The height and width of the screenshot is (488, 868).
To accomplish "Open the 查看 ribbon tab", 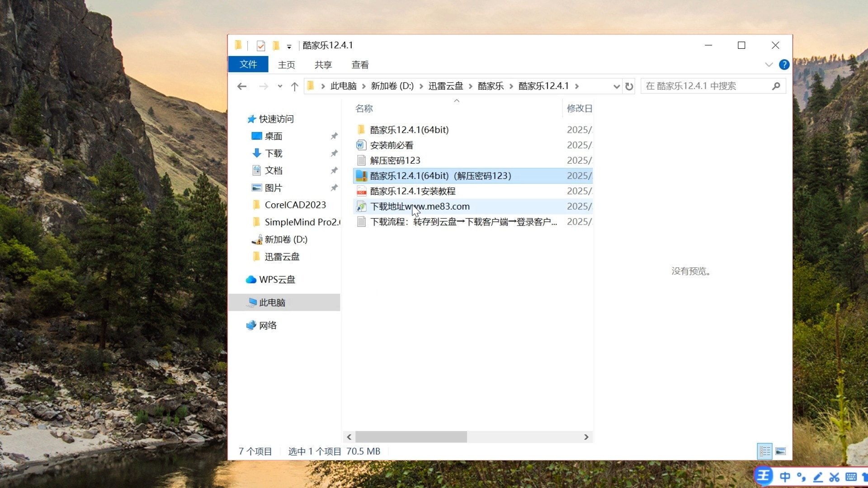I will 360,65.
